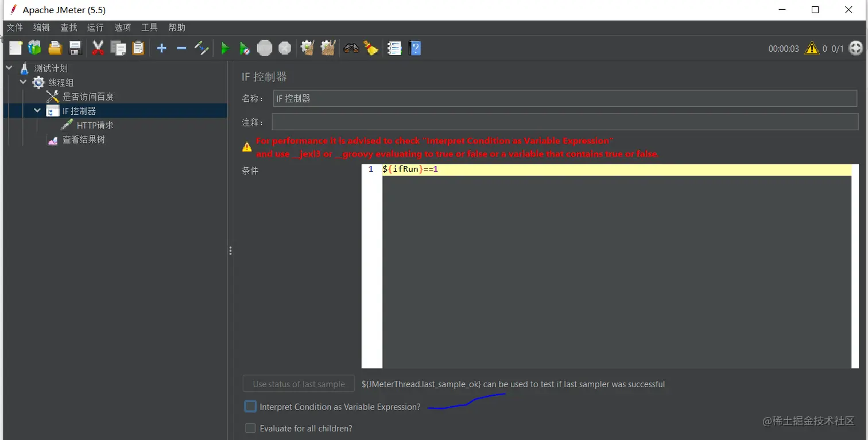Collapse the 线程组 tree node
Screen dimensions: 868x440
coord(24,82)
